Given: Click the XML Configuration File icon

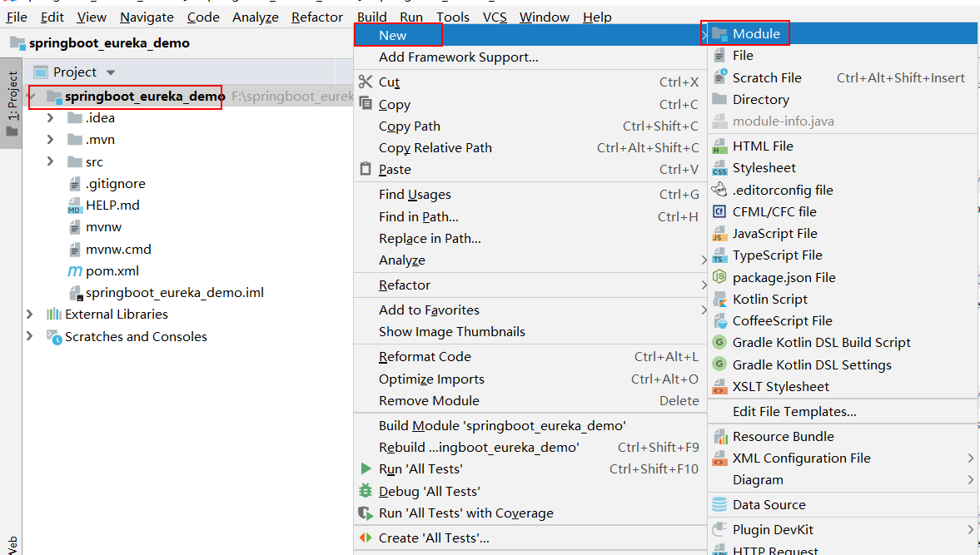Looking at the screenshot, I should [x=719, y=458].
